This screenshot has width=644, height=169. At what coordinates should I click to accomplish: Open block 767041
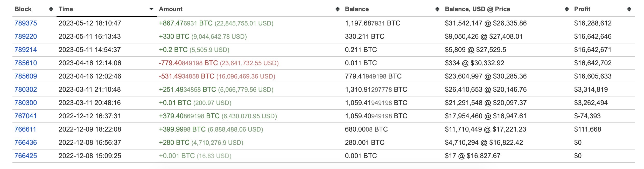(25, 116)
